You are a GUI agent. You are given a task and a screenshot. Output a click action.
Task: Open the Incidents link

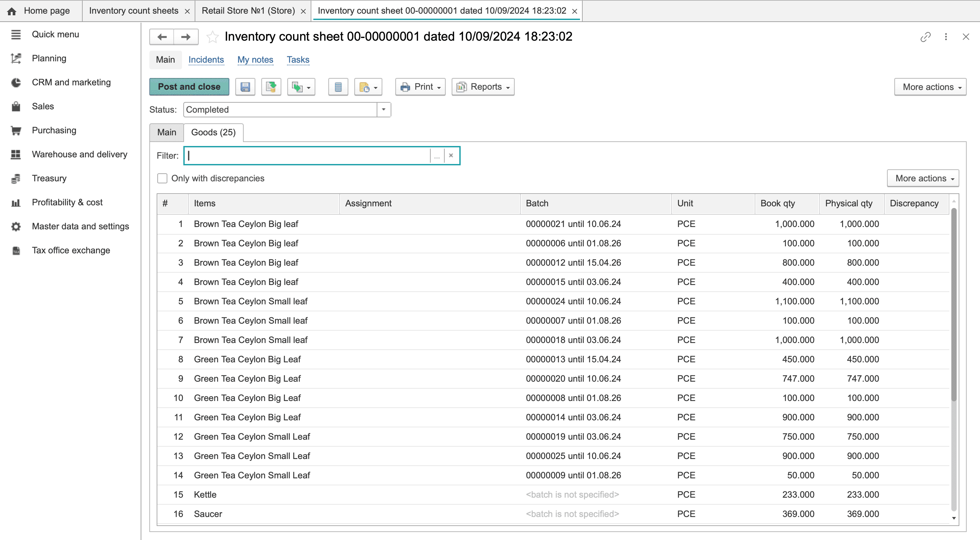(206, 60)
